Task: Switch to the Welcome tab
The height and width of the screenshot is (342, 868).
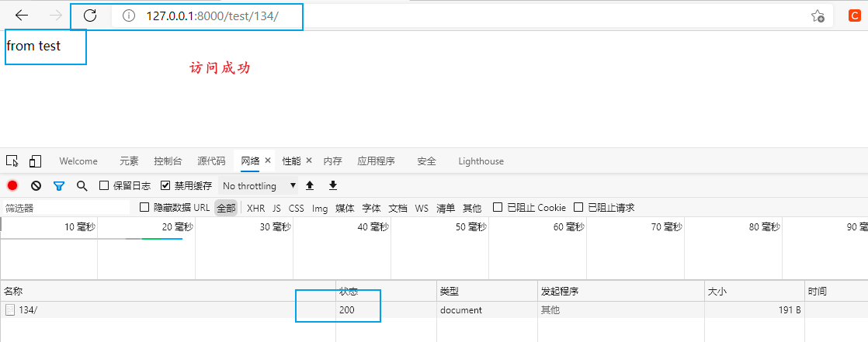Action: pyautogui.click(x=78, y=161)
